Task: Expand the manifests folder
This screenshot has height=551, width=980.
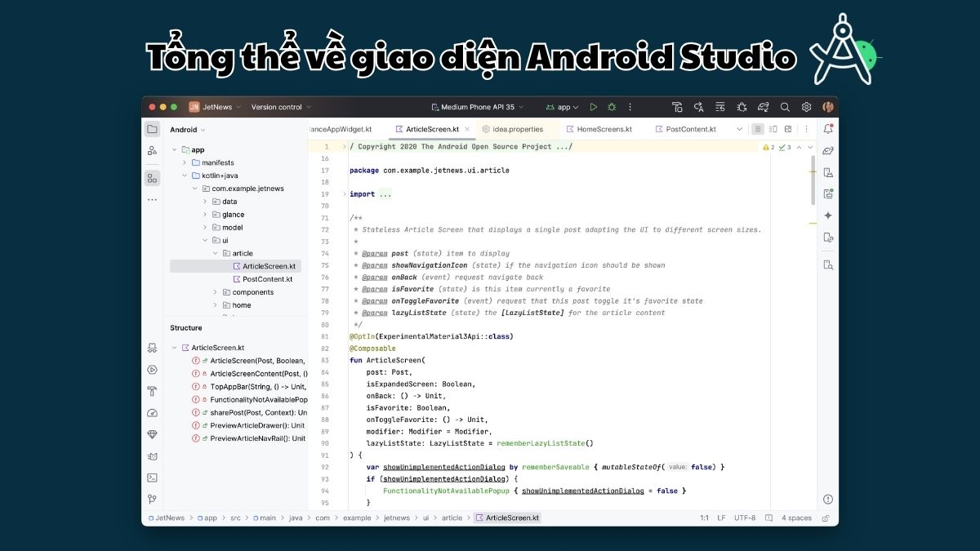Action: (x=185, y=162)
